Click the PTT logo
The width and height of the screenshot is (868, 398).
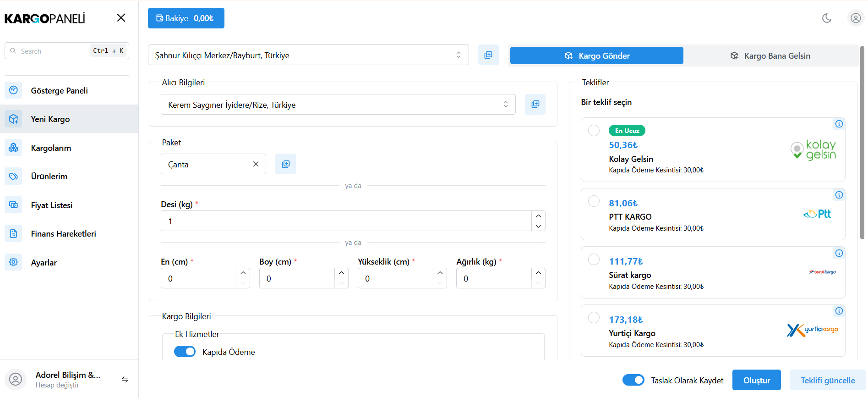click(817, 214)
